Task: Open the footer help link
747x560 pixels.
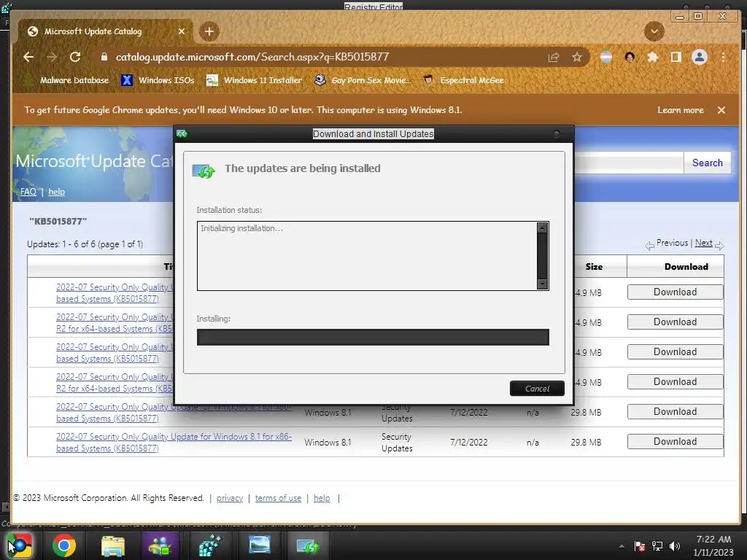Action: tap(322, 498)
